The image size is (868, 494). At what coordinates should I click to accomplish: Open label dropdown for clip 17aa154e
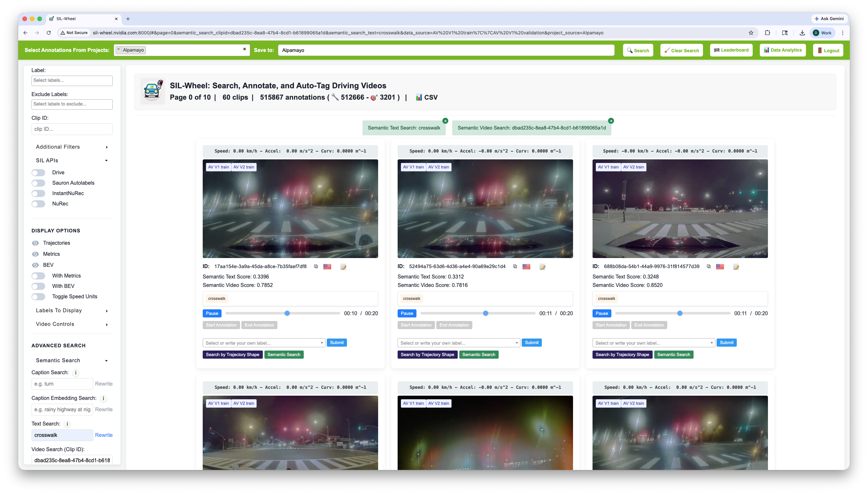264,343
